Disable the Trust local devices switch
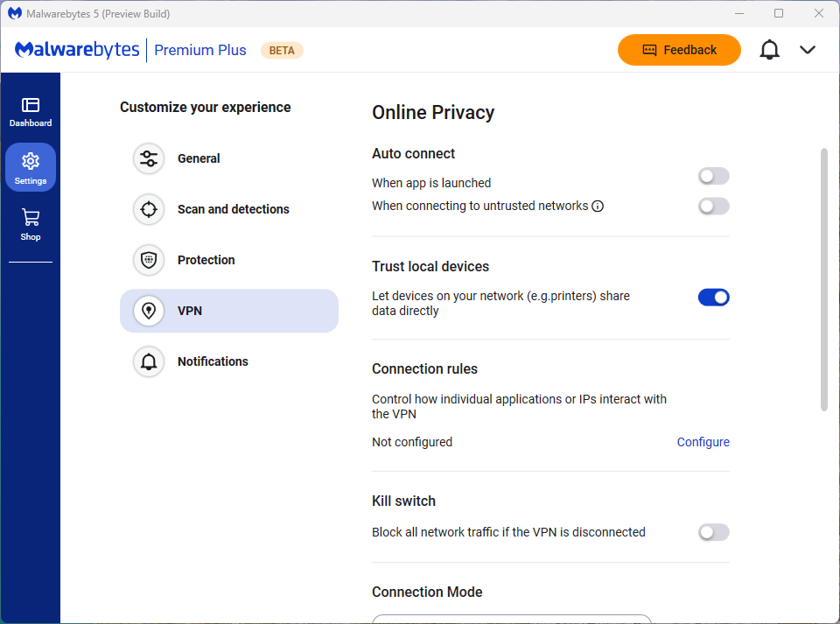The width and height of the screenshot is (840, 624). click(x=713, y=298)
